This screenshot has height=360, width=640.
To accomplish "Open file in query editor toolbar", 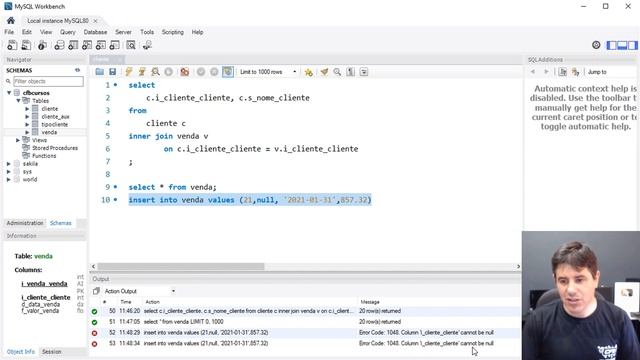I will (100, 72).
